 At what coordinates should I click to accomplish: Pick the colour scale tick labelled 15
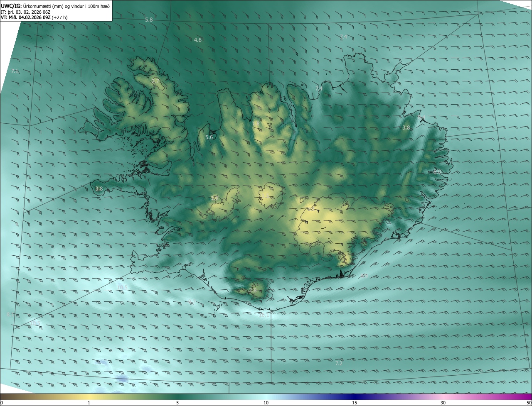pos(355,403)
